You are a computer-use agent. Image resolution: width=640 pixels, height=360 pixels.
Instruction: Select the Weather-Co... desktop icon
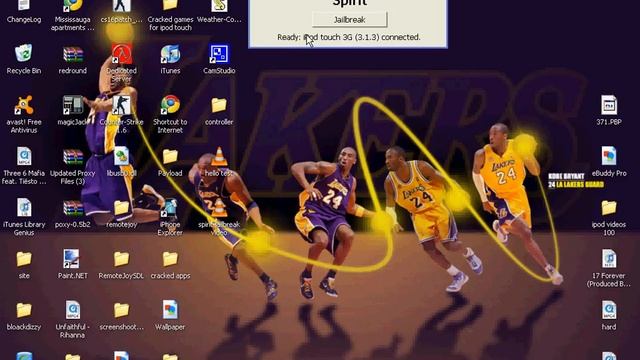219,6
